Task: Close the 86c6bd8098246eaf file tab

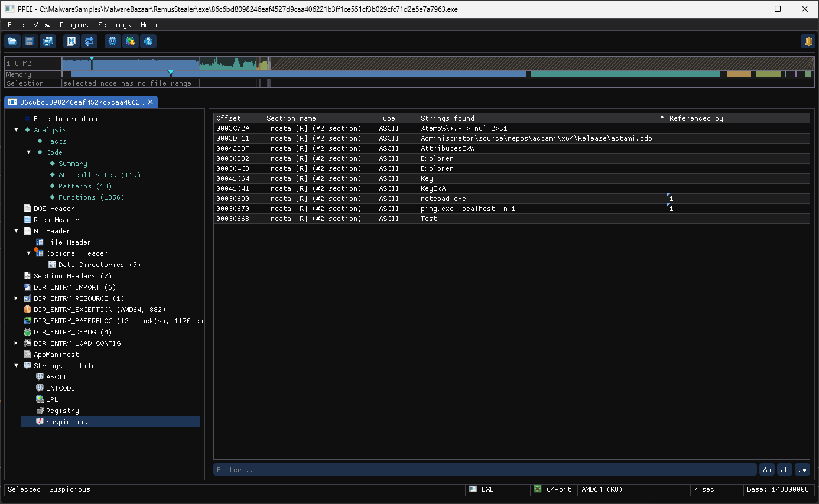Action: pos(151,102)
